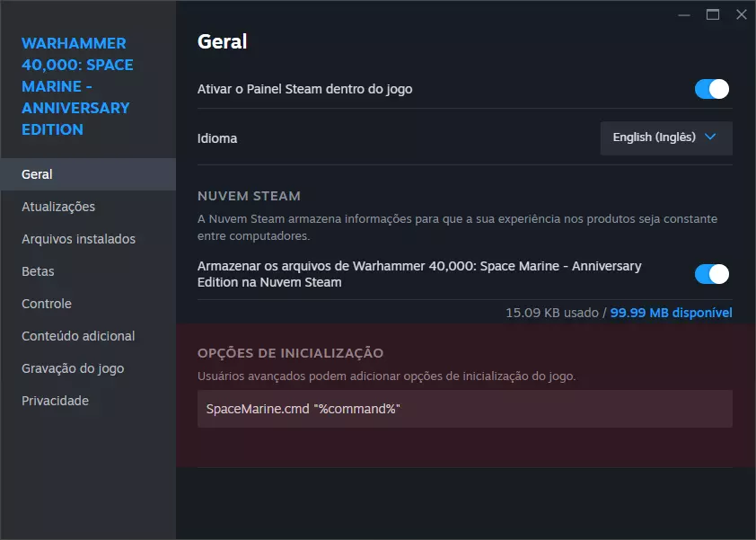This screenshot has width=756, height=540.
Task: Maximize the properties window
Action: (x=713, y=14)
